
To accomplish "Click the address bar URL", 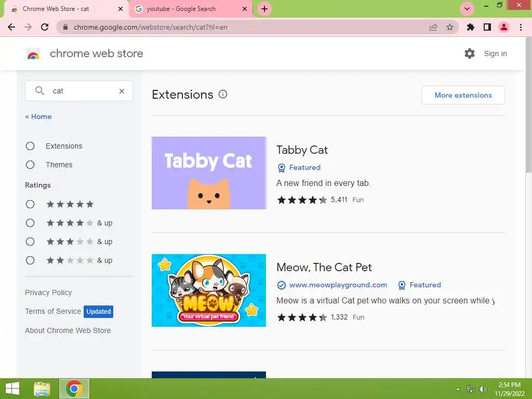I will [150, 27].
